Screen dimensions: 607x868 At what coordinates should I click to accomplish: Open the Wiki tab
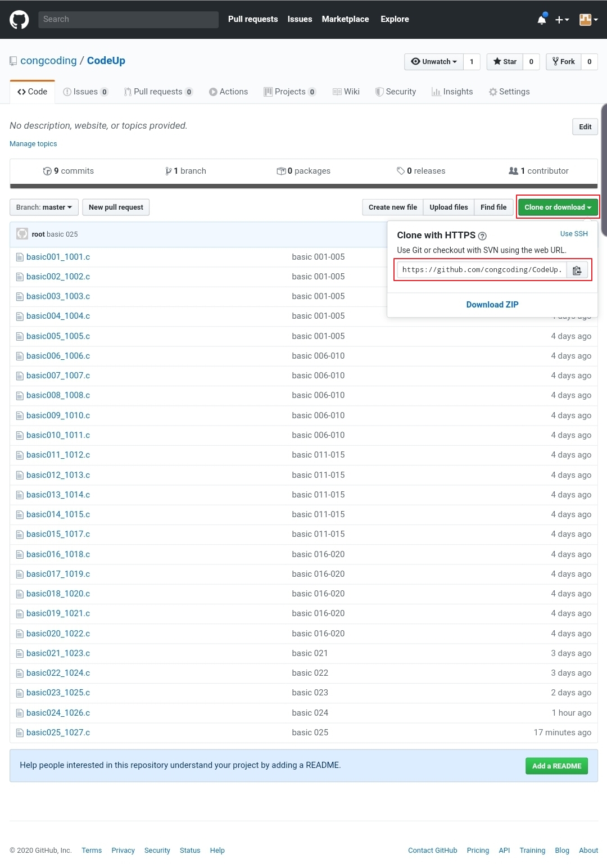pos(346,92)
